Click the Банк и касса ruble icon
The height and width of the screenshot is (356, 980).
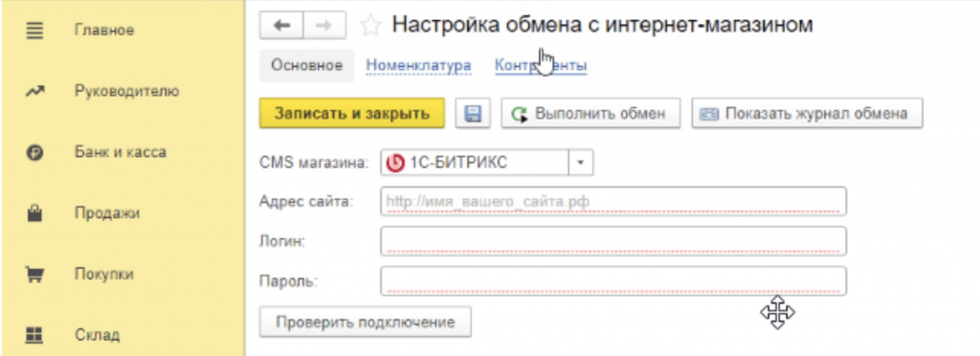click(34, 152)
